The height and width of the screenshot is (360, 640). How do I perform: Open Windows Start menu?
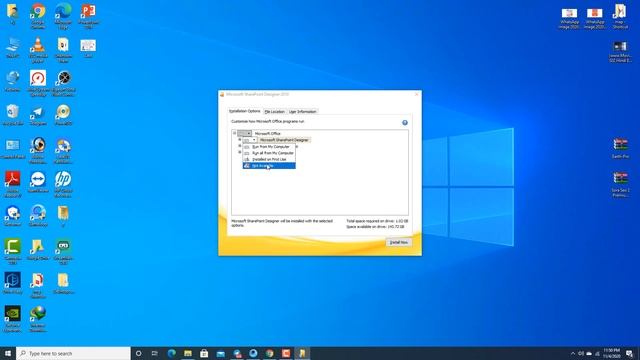pos(8,353)
